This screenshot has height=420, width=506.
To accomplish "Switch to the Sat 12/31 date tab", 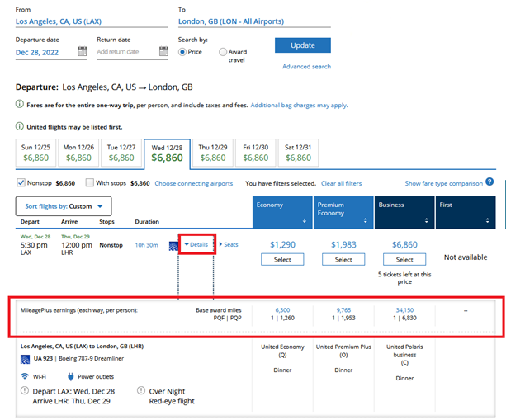I will pyautogui.click(x=298, y=153).
